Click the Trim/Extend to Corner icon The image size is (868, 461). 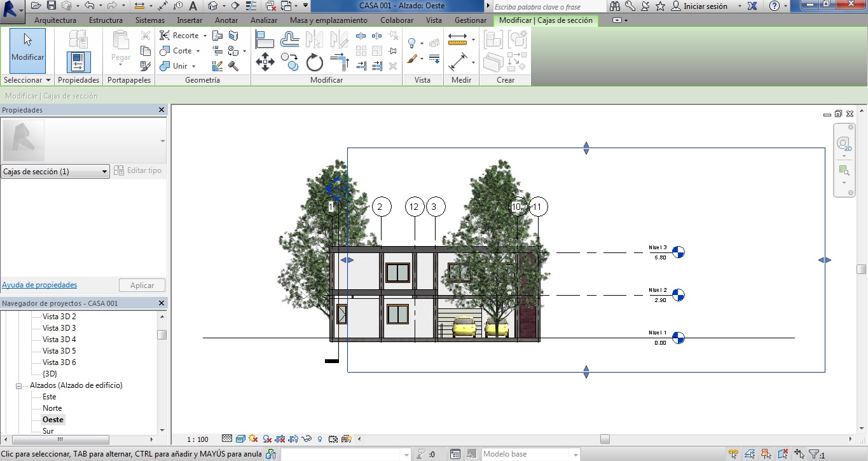(340, 62)
